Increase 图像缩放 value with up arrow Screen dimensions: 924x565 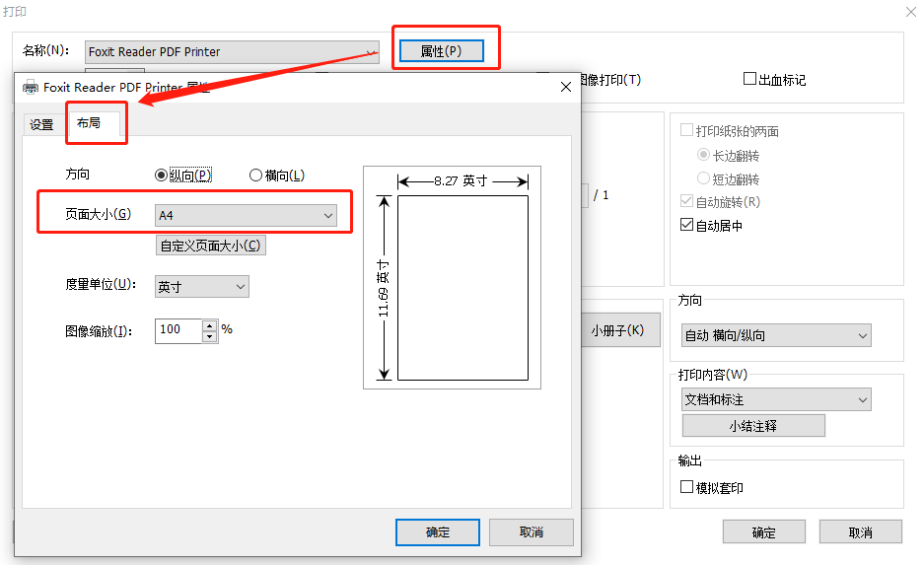[x=210, y=325]
